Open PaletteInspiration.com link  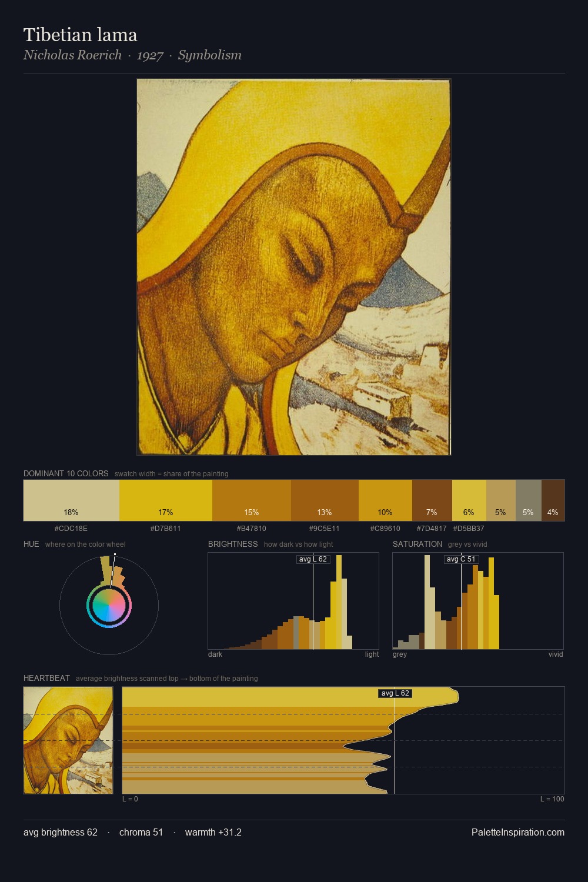pos(518,832)
